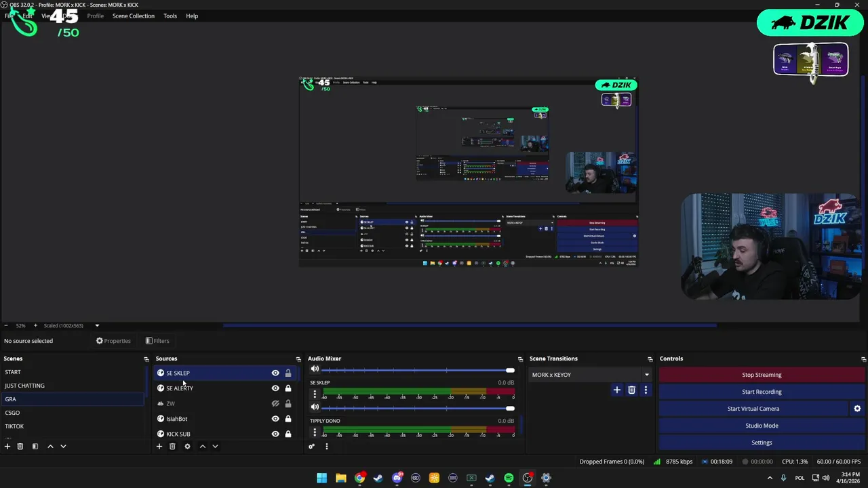Open source Filters button
The height and width of the screenshot is (488, 868).
click(157, 341)
